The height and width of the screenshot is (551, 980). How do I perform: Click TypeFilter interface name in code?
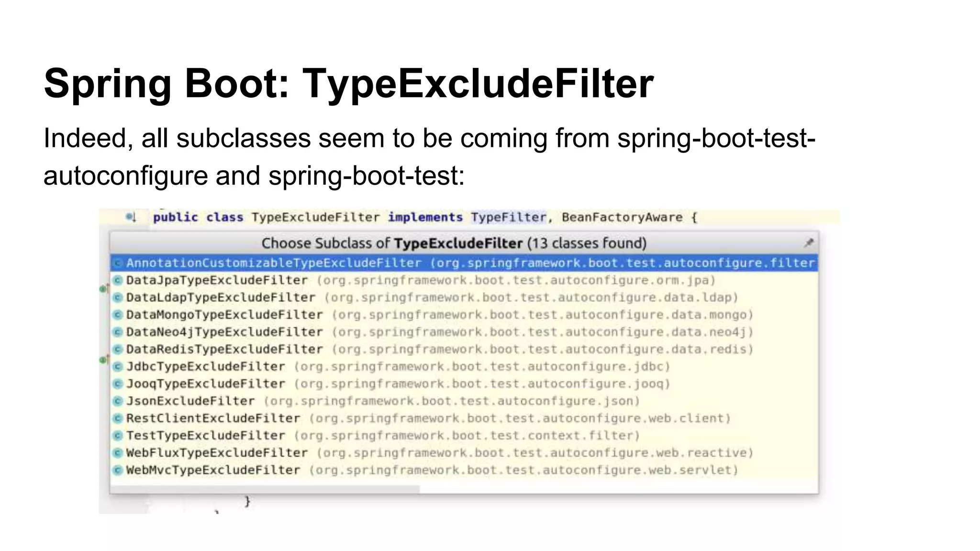click(x=508, y=218)
